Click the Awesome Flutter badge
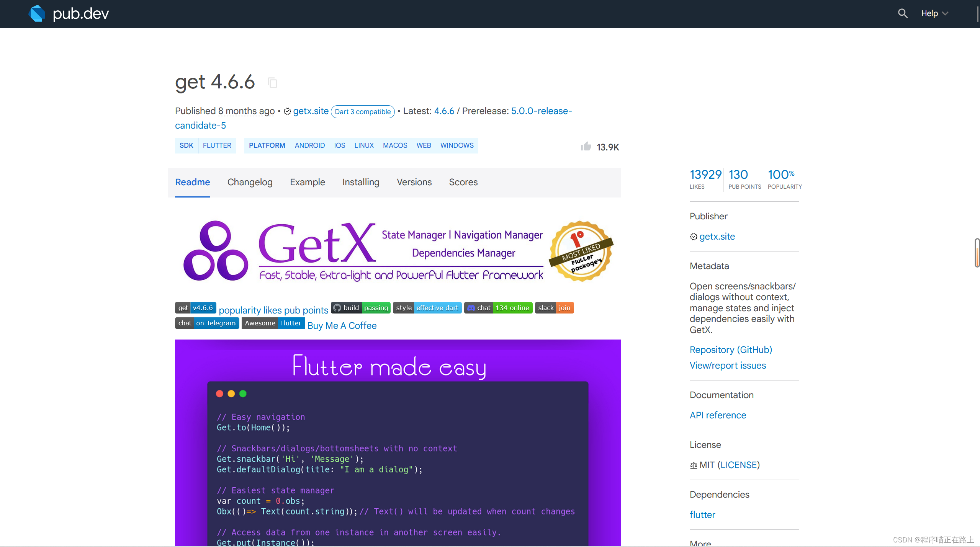 tap(273, 323)
